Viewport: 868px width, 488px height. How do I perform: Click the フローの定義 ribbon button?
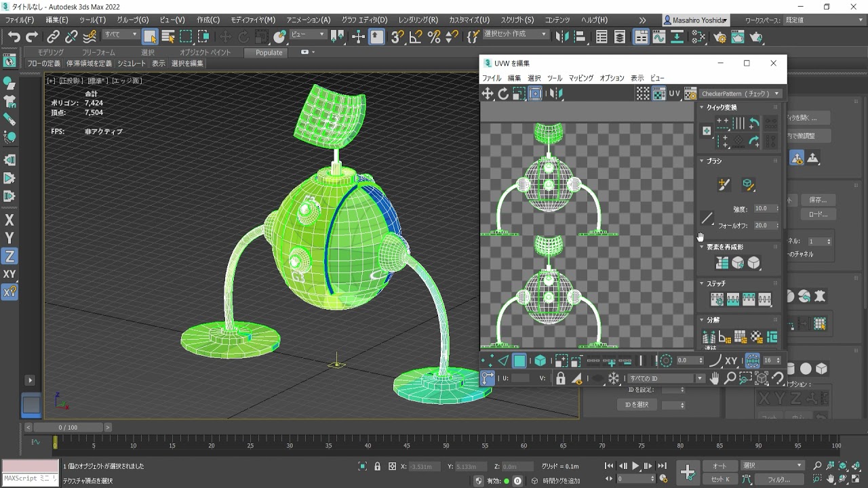point(43,63)
